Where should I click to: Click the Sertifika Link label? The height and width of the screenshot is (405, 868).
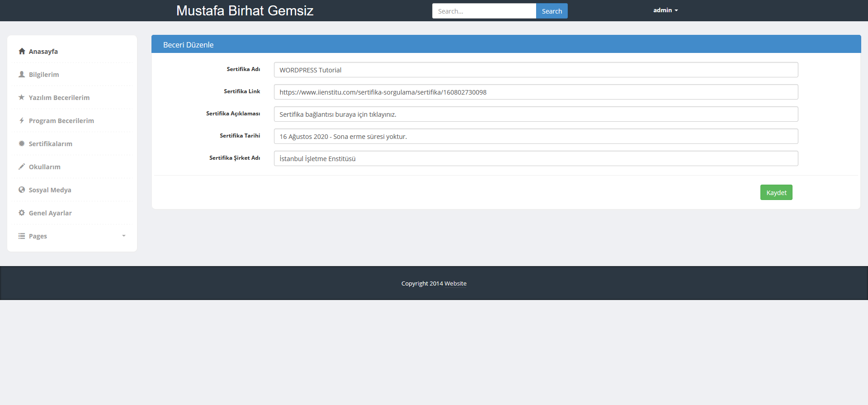click(242, 91)
